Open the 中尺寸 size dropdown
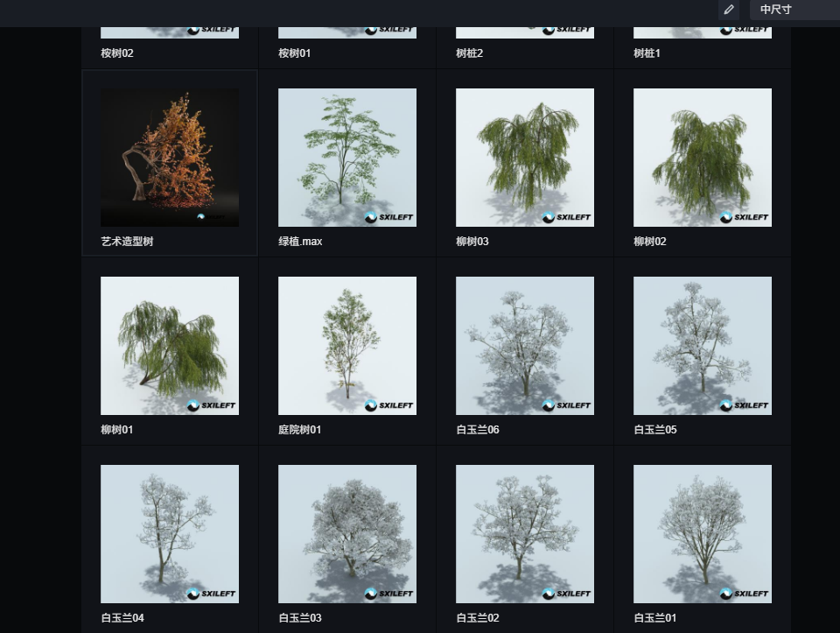 tap(794, 10)
